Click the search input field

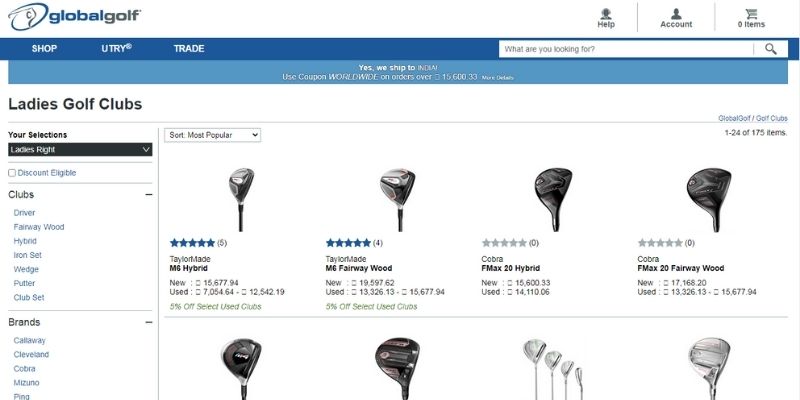click(x=626, y=49)
